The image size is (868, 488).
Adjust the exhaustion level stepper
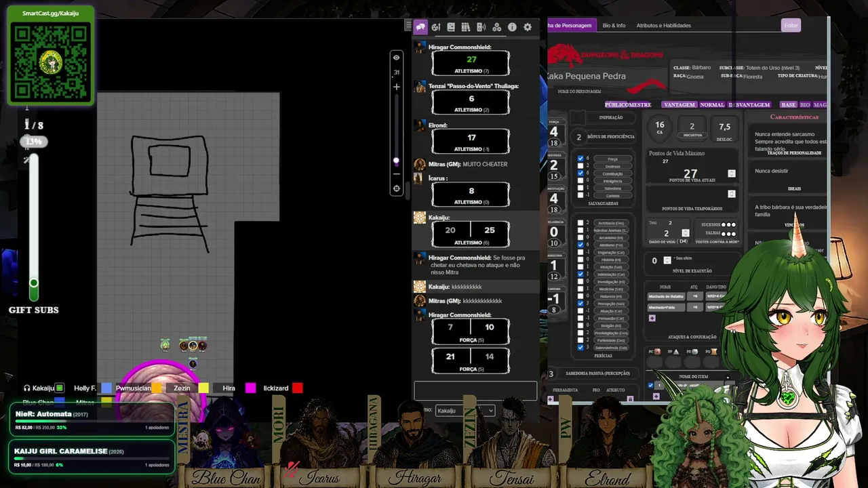coord(667,260)
